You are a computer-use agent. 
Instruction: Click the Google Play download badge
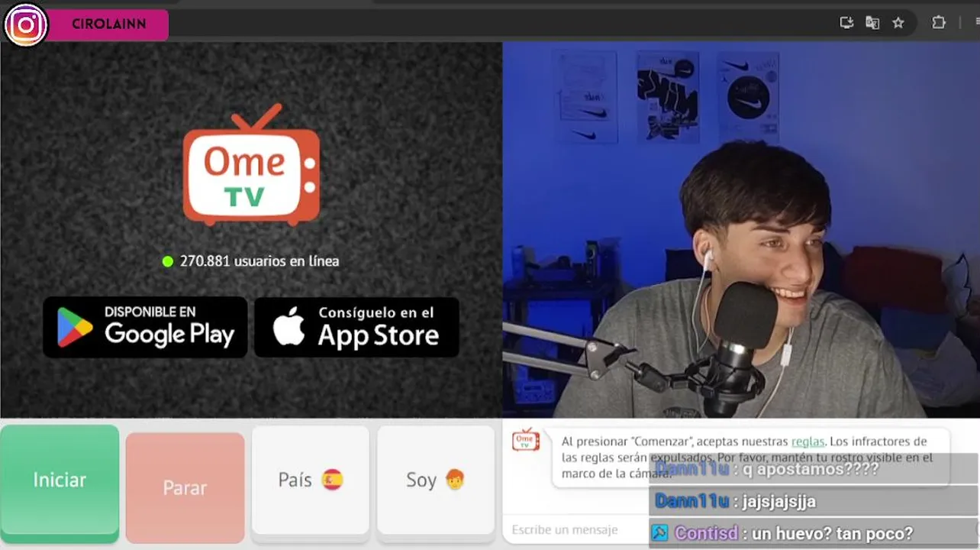(x=145, y=327)
